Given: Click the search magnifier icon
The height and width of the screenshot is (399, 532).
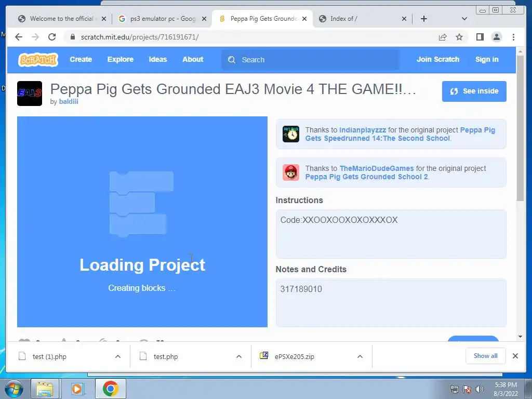Looking at the screenshot, I should pyautogui.click(x=232, y=60).
